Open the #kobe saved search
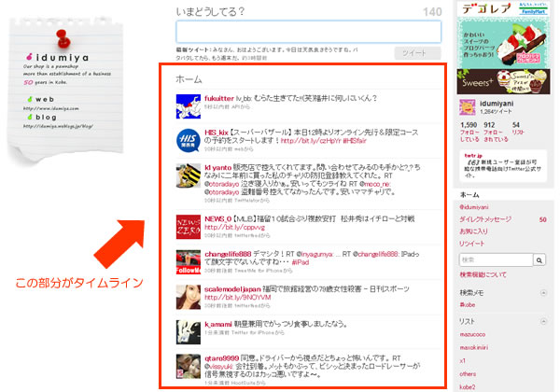Image resolution: width=560 pixels, height=392 pixels. click(468, 305)
